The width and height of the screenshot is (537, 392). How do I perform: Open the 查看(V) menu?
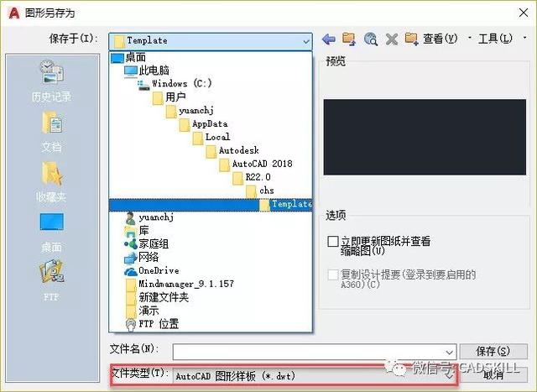[x=440, y=39]
